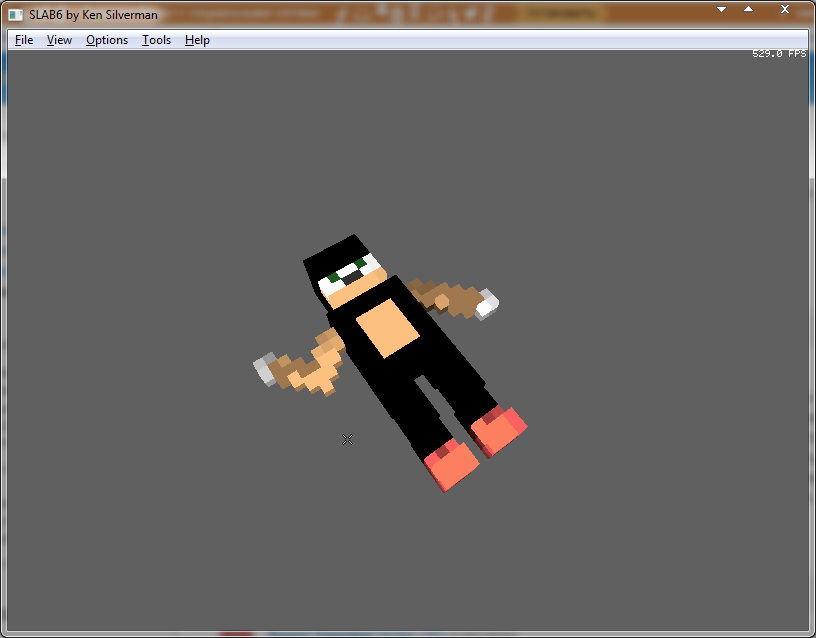Click the down caret in the title bar

tap(721, 8)
